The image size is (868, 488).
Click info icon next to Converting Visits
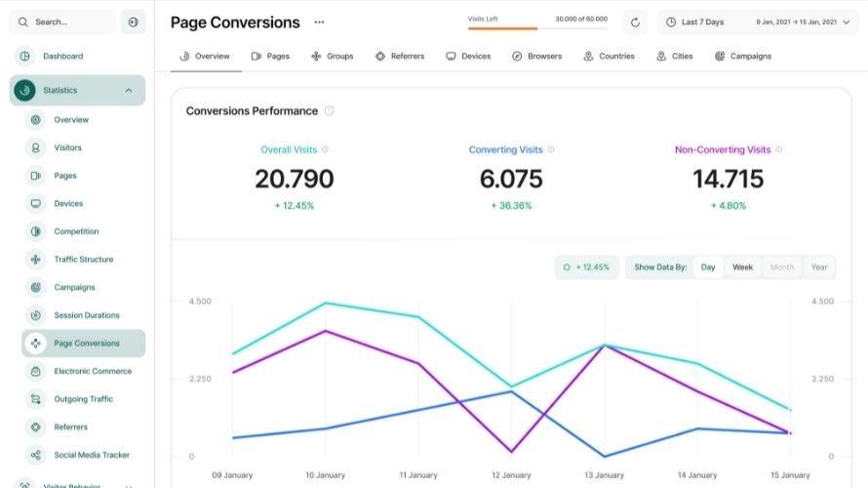pyautogui.click(x=551, y=150)
